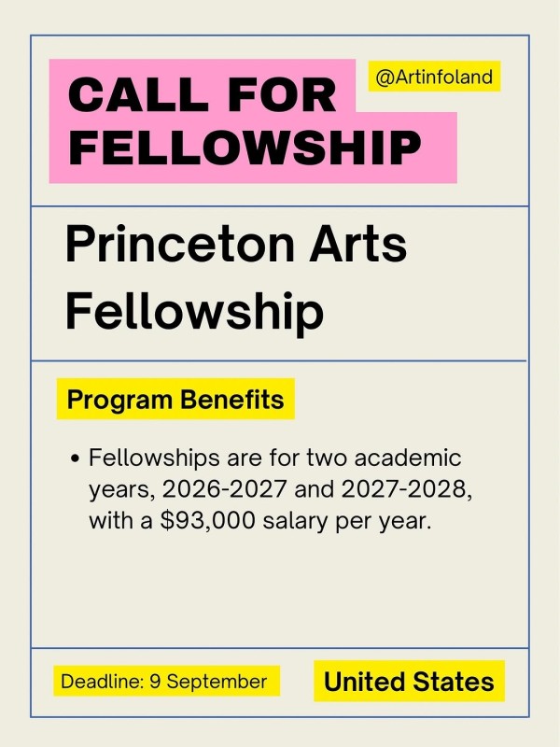The width and height of the screenshot is (560, 747).
Task: Click the word "FELLOWSHIP" in the pink header
Action: 245,148
